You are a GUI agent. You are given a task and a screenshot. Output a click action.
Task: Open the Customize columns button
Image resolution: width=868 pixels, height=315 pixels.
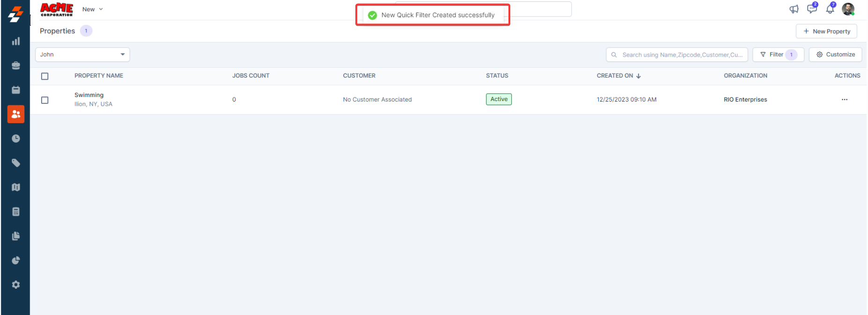point(835,55)
